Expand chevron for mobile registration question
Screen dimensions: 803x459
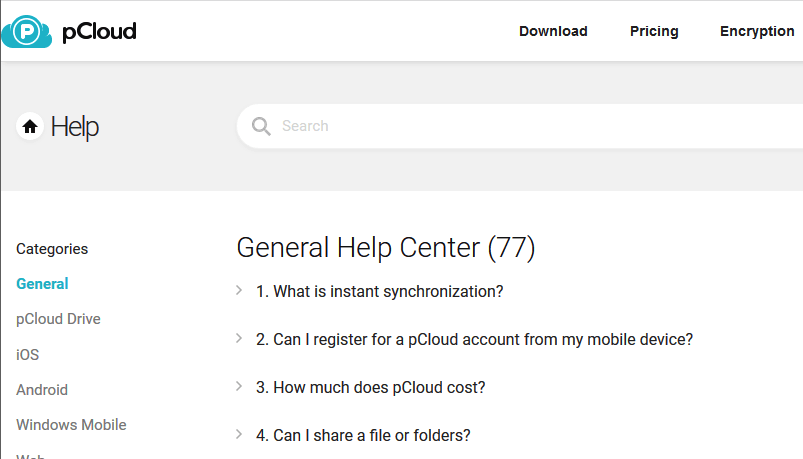coord(239,338)
